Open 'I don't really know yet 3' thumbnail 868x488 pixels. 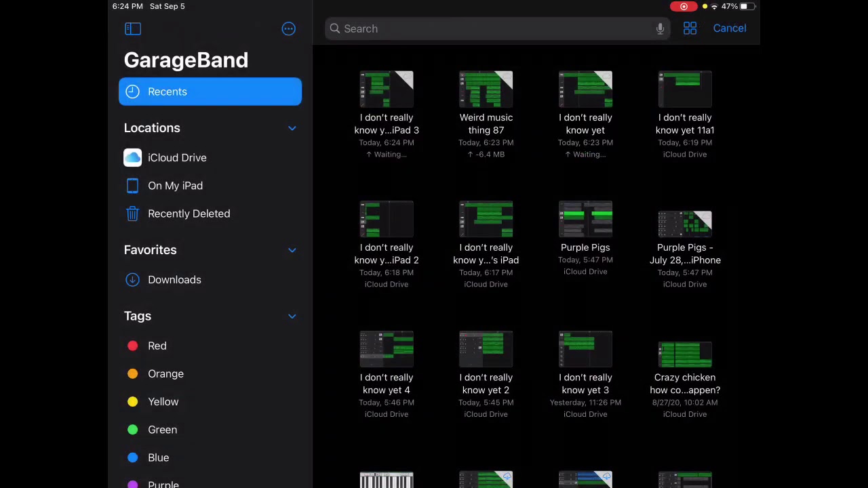pos(585,350)
